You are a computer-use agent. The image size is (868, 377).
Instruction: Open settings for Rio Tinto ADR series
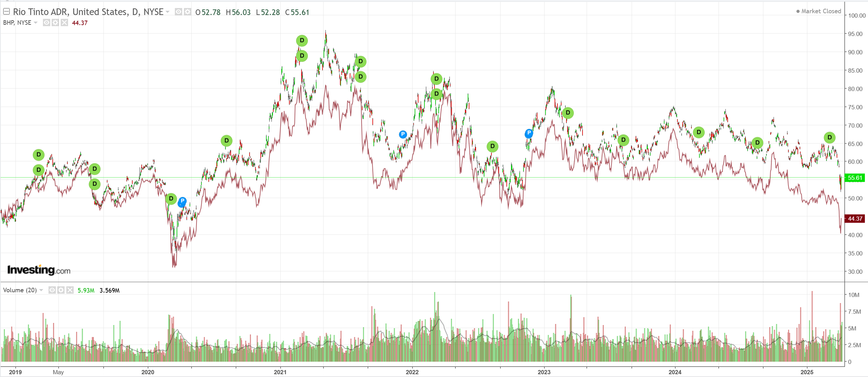[187, 12]
